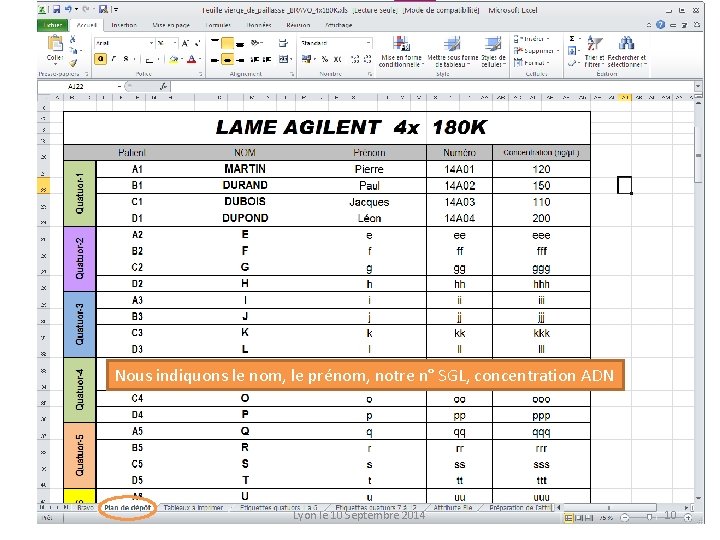Image resolution: width=720 pixels, height=540 pixels.
Task: Open Police group dialog launcher
Action: click(x=201, y=74)
